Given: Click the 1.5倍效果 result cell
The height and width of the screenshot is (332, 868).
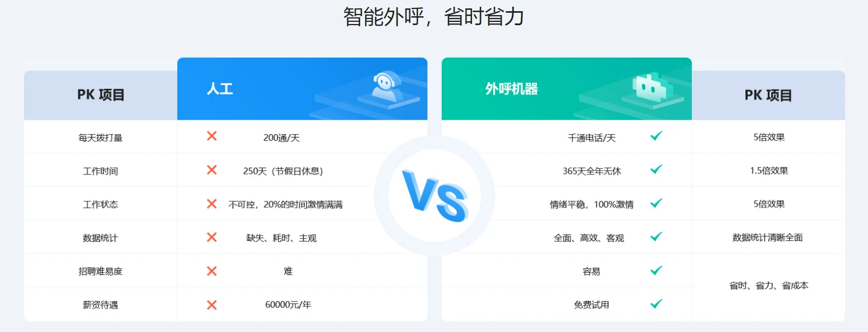Looking at the screenshot, I should click(769, 171).
